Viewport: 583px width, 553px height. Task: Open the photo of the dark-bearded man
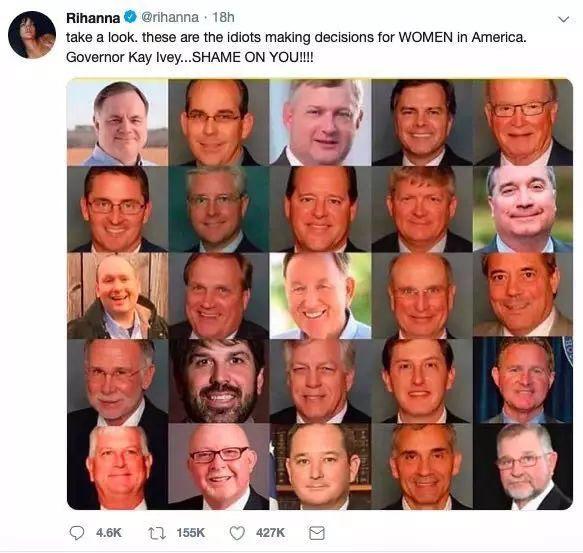[x=219, y=380]
